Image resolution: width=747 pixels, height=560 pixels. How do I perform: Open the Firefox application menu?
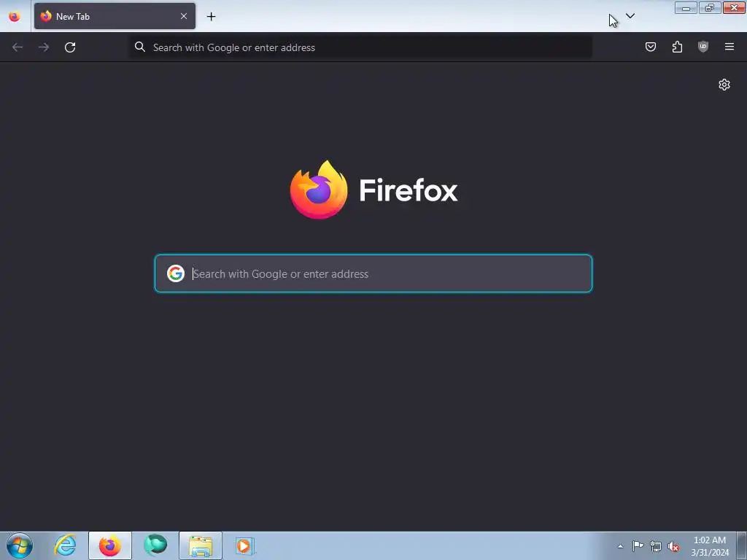(729, 47)
